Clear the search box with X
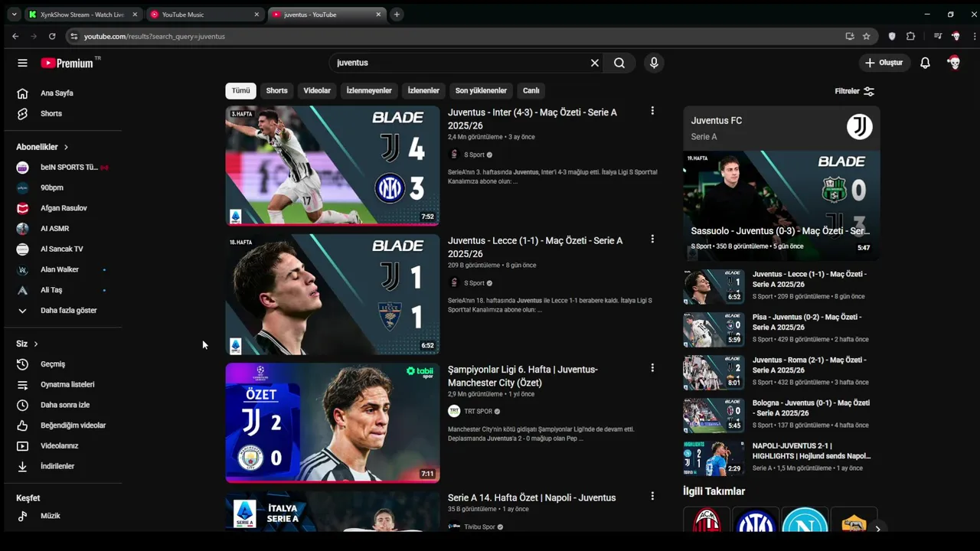The image size is (980, 551). (x=594, y=63)
